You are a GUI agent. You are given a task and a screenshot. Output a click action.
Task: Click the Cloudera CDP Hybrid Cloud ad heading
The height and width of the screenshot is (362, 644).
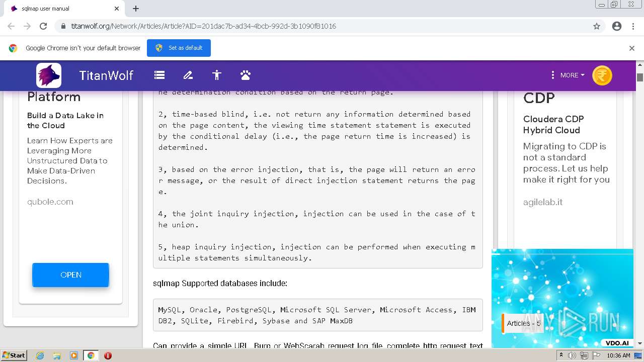tap(553, 125)
